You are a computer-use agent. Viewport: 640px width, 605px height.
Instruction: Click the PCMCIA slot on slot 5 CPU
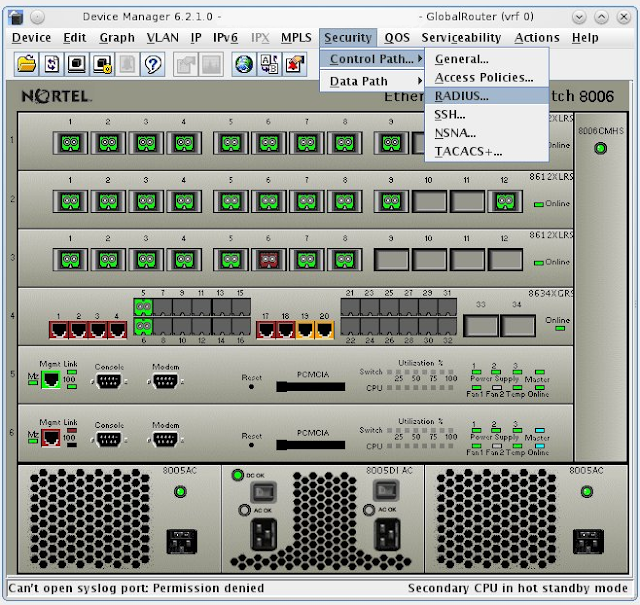coord(311,387)
